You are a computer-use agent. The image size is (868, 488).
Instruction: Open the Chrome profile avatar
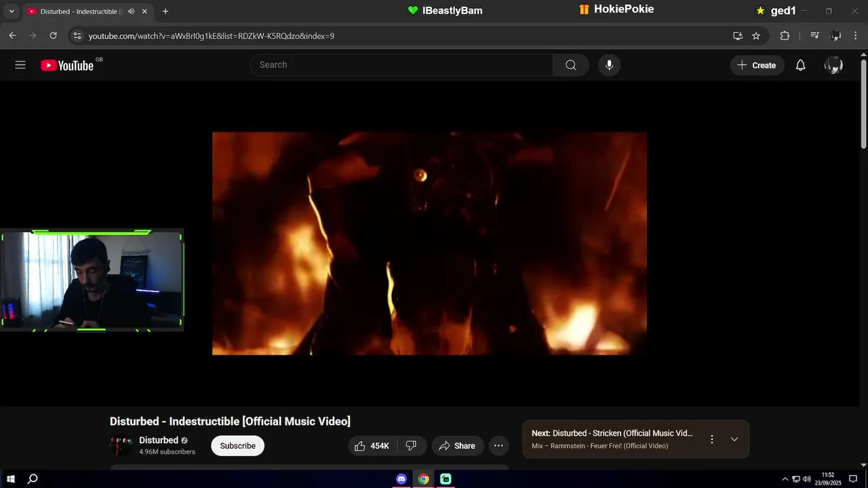835,36
